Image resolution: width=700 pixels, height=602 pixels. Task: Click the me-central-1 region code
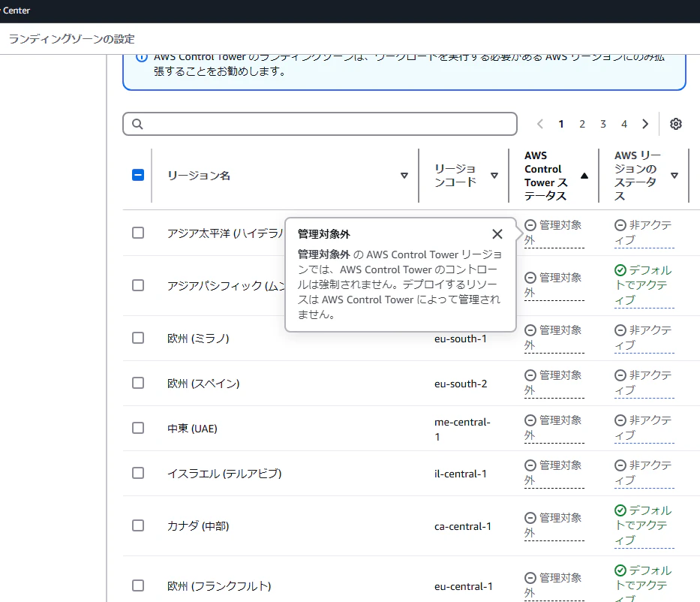pyautogui.click(x=462, y=429)
